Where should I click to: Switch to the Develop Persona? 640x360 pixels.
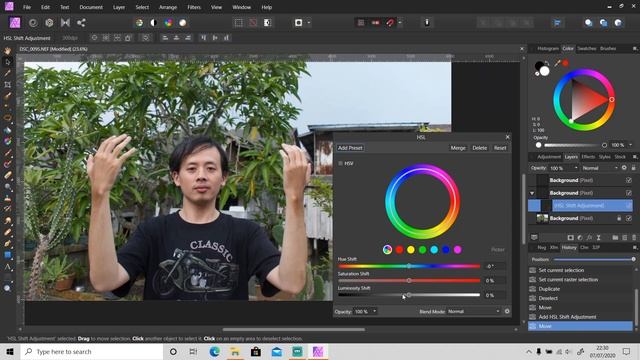click(x=49, y=23)
